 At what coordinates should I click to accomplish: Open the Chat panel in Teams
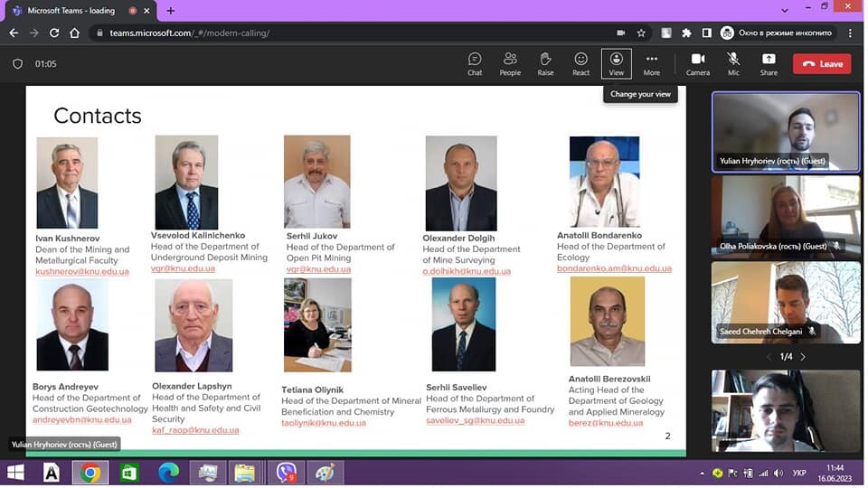coord(476,64)
